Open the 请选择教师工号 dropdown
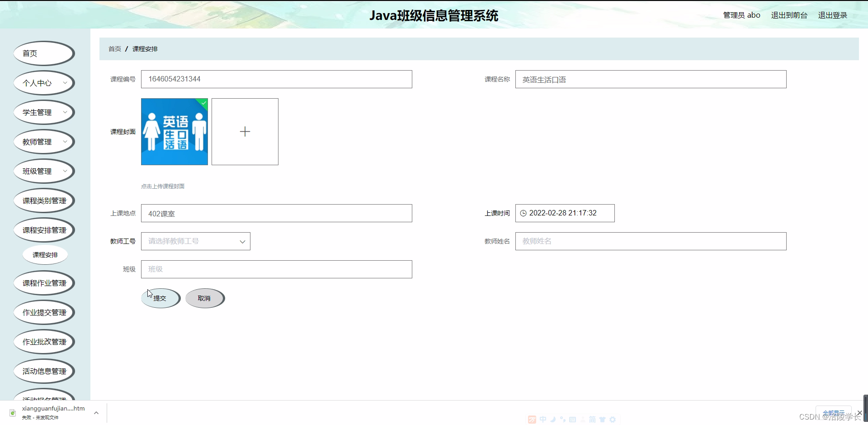This screenshot has width=868, height=425. point(195,241)
